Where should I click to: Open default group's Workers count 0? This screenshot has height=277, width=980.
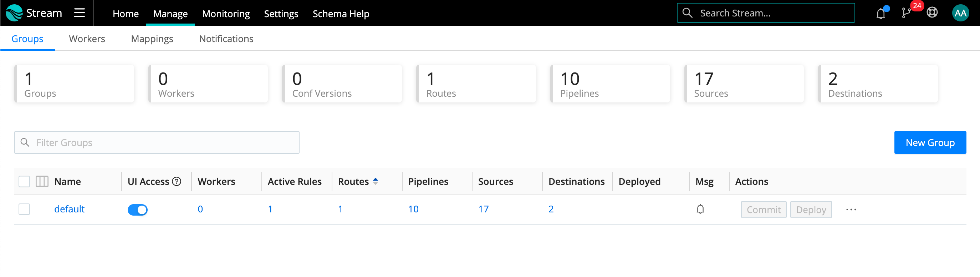pyautogui.click(x=200, y=209)
